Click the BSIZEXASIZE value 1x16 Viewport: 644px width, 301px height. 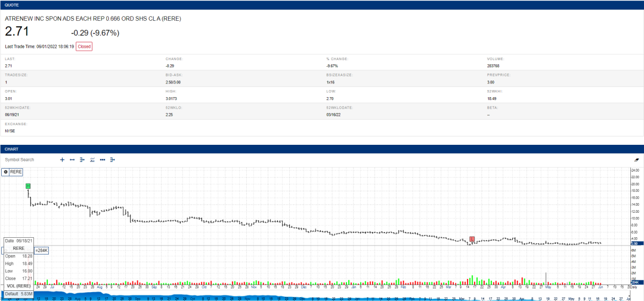(x=330, y=82)
